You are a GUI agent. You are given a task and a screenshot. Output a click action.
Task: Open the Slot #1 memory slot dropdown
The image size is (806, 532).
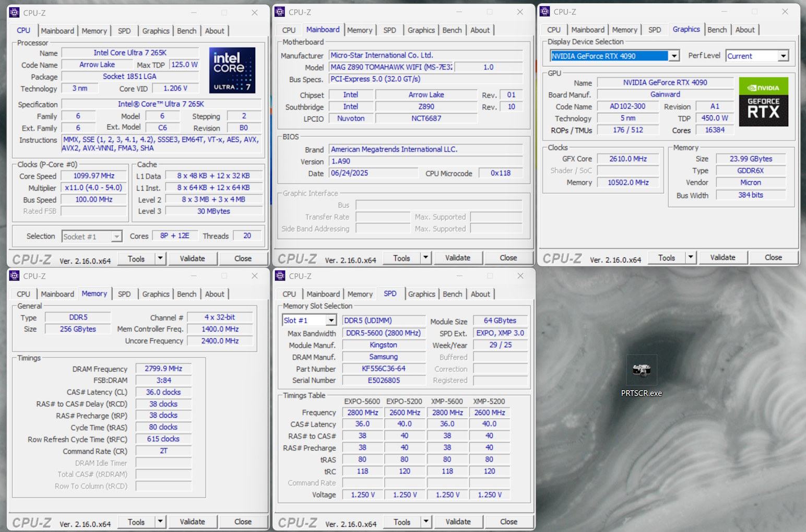click(331, 321)
